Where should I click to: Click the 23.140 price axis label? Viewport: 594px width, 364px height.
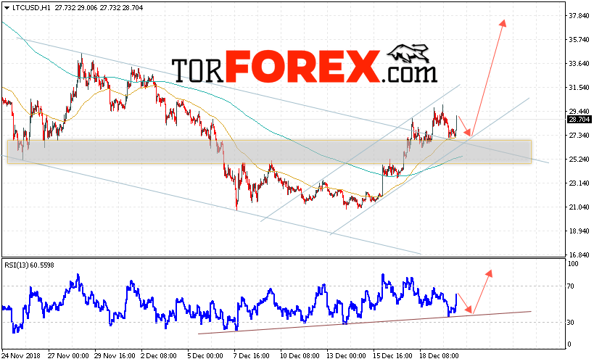579,183
